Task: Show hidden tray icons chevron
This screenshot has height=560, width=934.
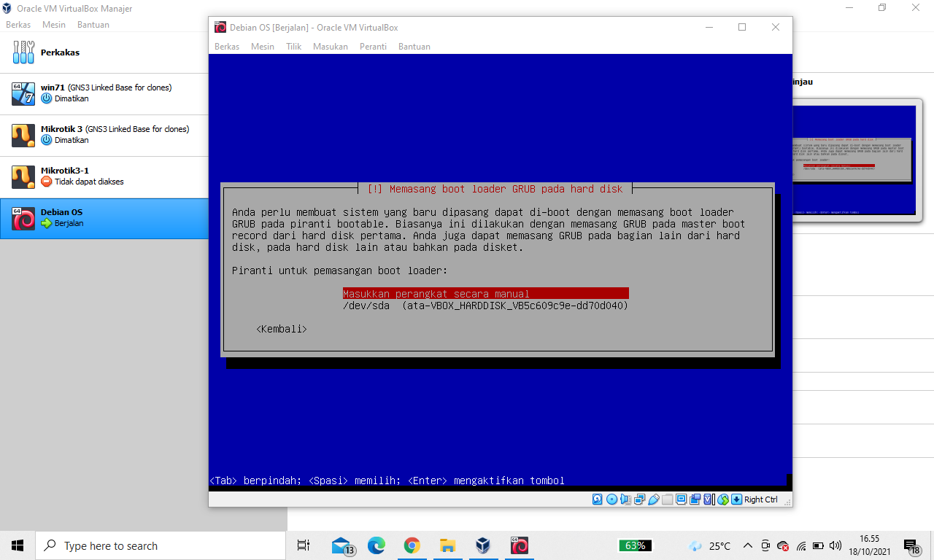Action: (748, 545)
